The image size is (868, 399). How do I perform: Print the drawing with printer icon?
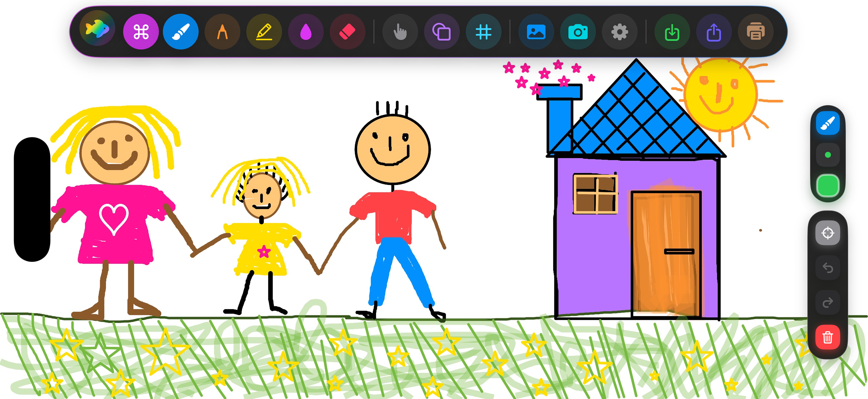[x=755, y=32]
